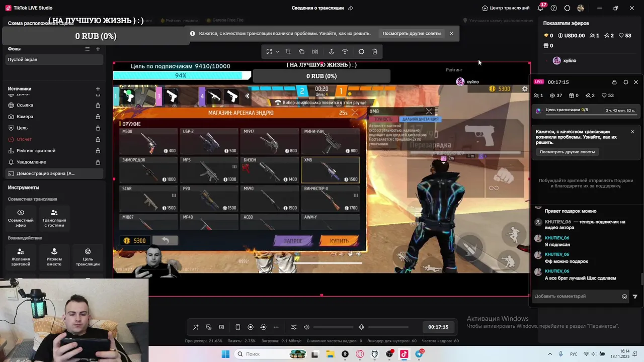Open the backgrounds list view icon

coord(87,49)
